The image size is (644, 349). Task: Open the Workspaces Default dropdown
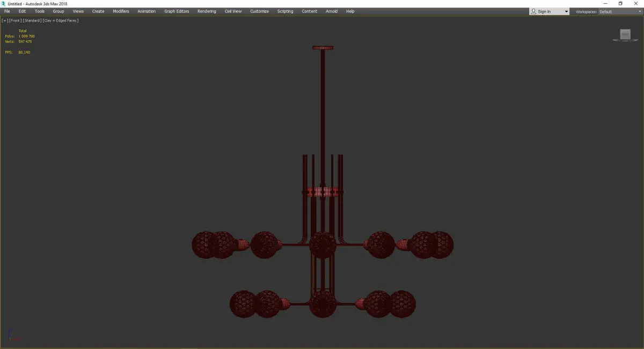619,11
